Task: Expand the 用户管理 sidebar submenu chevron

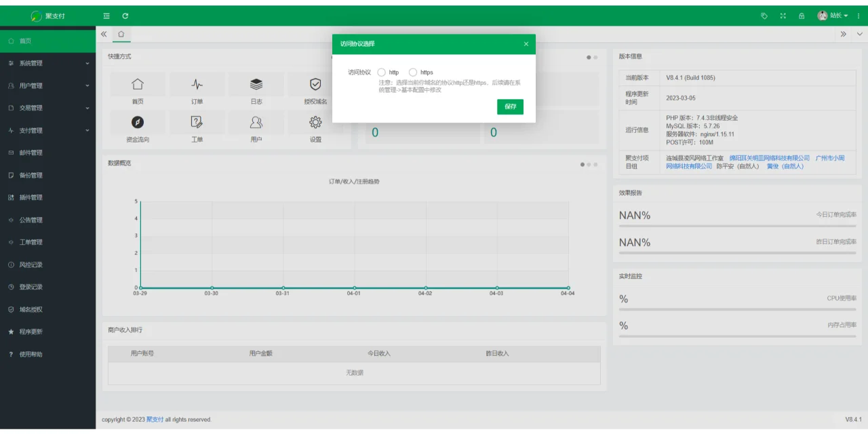Action: tap(87, 85)
